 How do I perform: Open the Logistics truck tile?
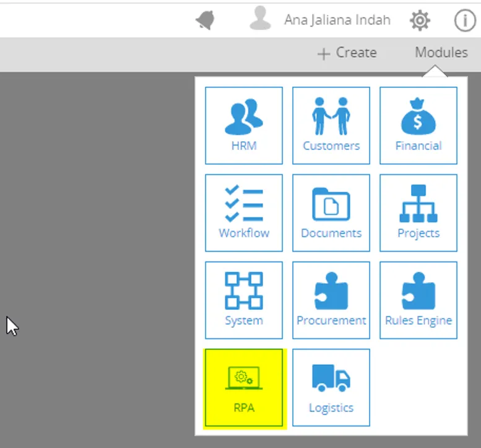point(331,388)
